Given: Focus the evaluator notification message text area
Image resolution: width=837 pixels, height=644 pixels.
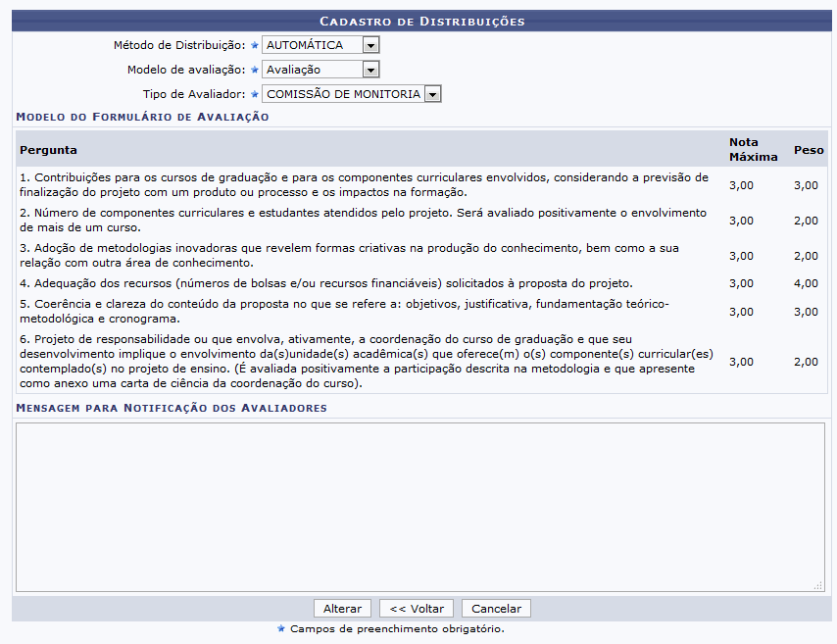Looking at the screenshot, I should [418, 506].
